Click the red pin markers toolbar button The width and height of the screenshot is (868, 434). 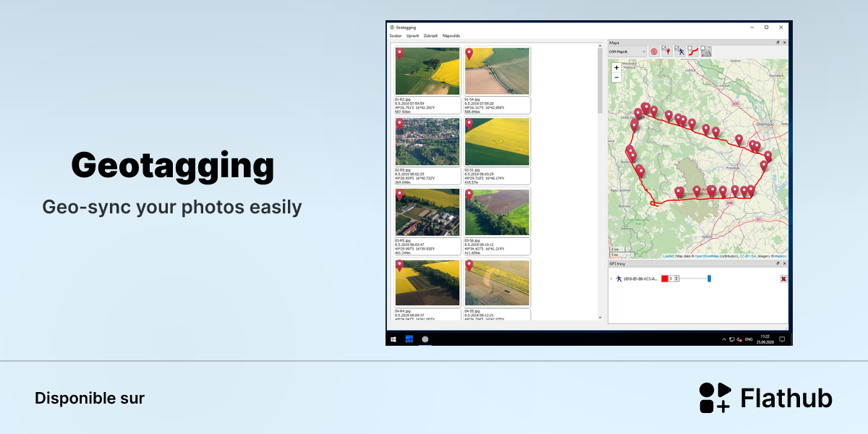668,52
